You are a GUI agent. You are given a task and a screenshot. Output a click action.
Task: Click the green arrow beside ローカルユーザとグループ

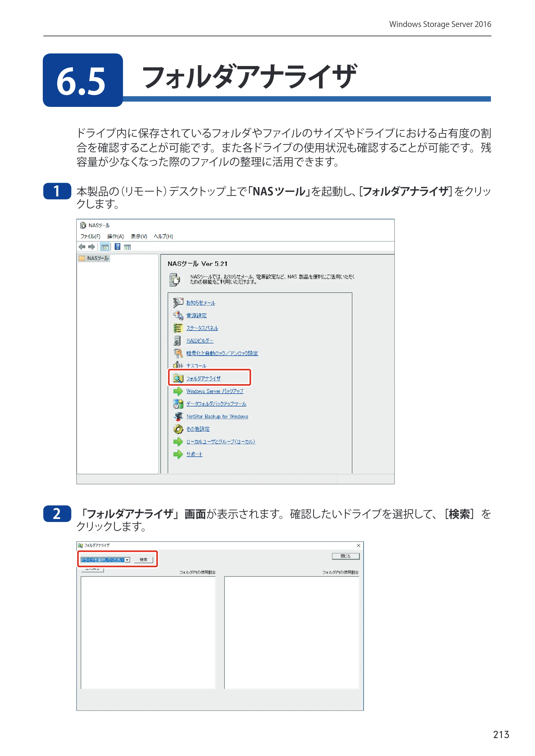[x=178, y=441]
